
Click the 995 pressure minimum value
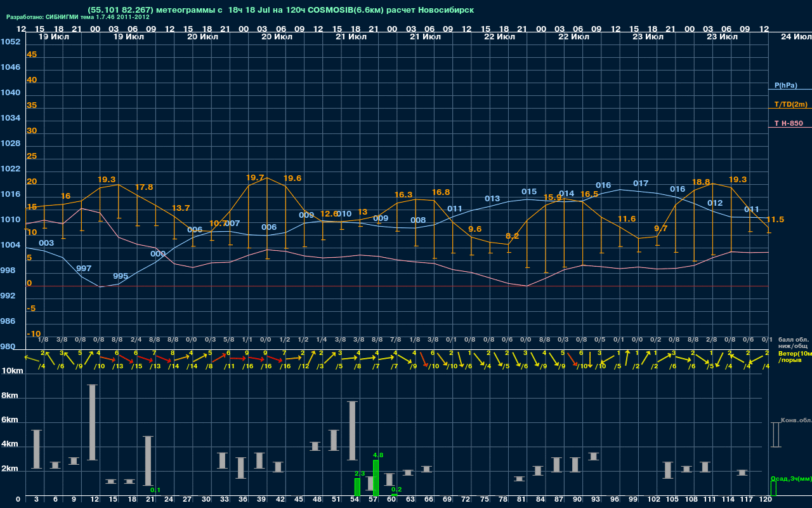point(121,276)
